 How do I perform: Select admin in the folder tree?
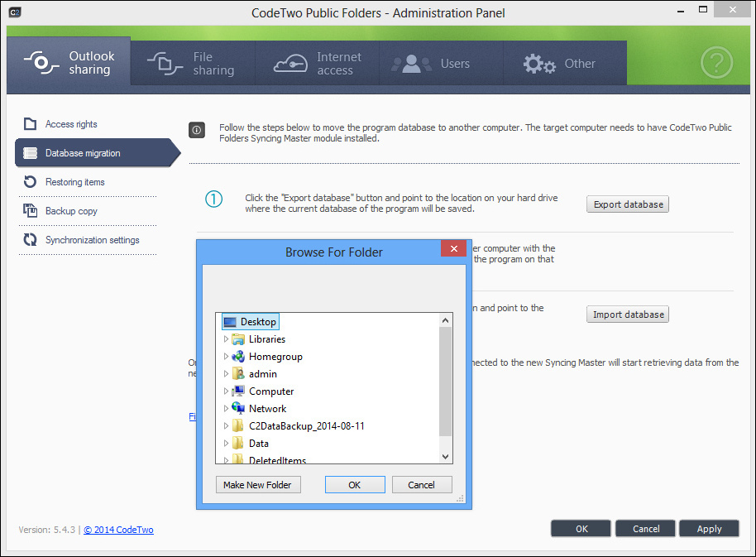pyautogui.click(x=263, y=374)
